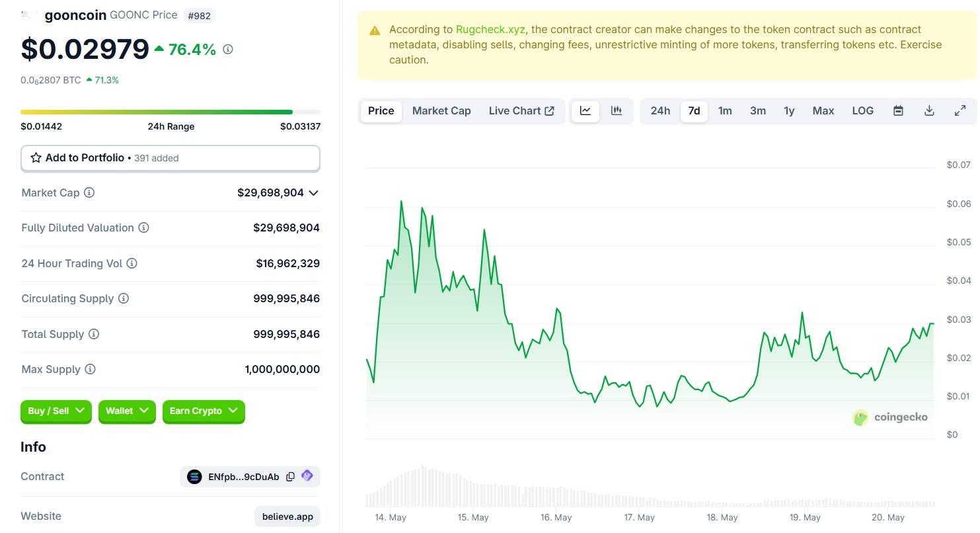The image size is (980, 533).
Task: Download chart data icon
Action: click(929, 111)
